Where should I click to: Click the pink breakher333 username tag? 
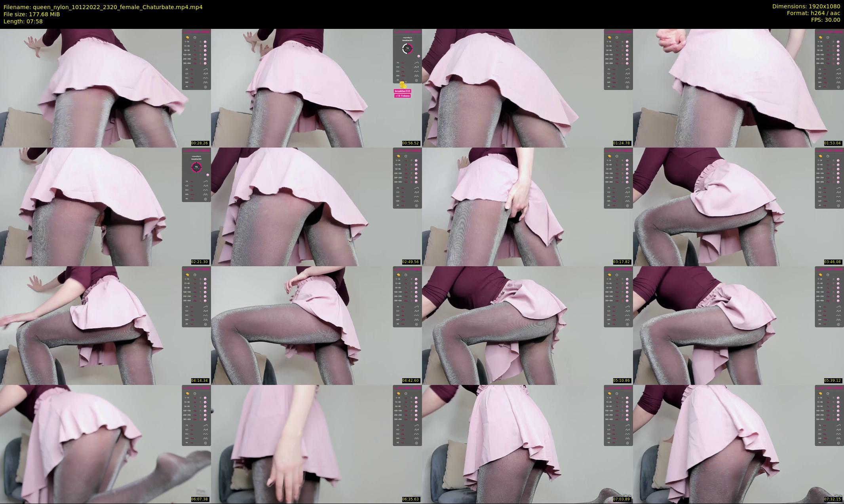pyautogui.click(x=402, y=91)
